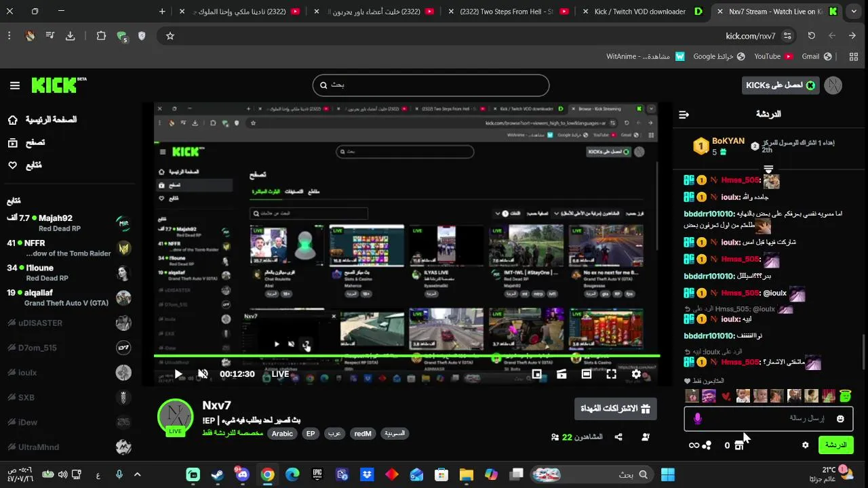868x488 pixels.
Task: Open WitAnime bookmark
Action: (646, 57)
